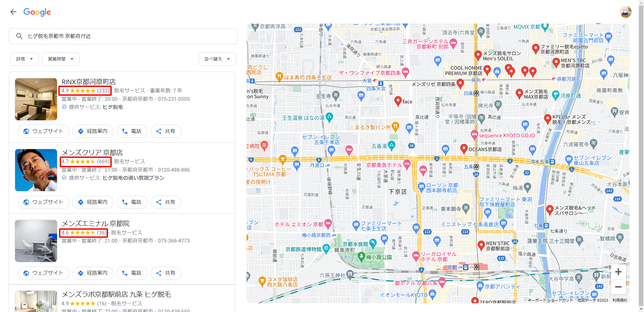Select ファミリー脱毛epitto map pin
The image size is (644, 312).
click(x=536, y=49)
